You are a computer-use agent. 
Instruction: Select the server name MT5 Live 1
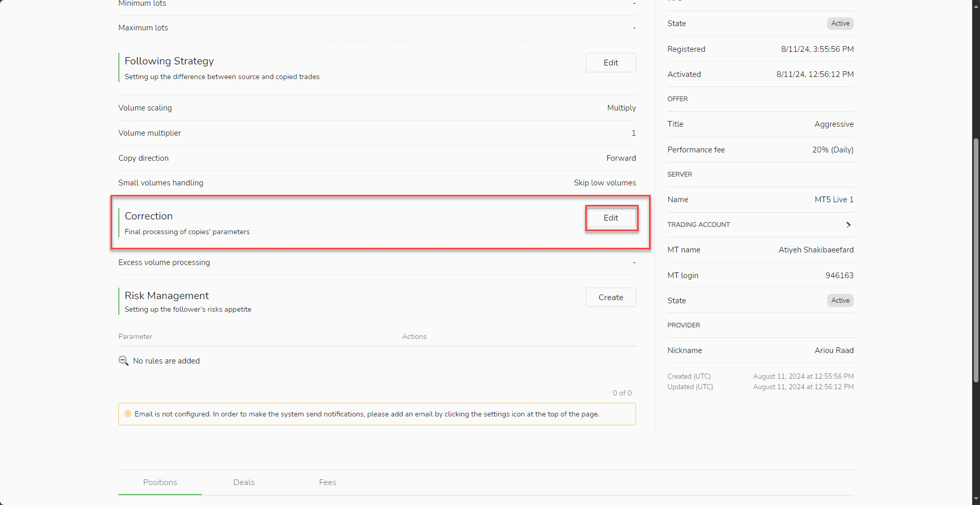[x=834, y=200]
